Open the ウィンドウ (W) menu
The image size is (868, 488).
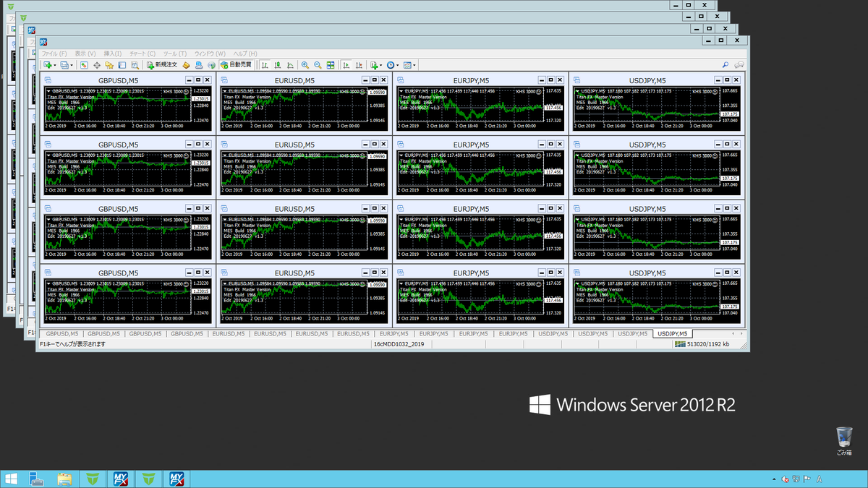coord(210,53)
